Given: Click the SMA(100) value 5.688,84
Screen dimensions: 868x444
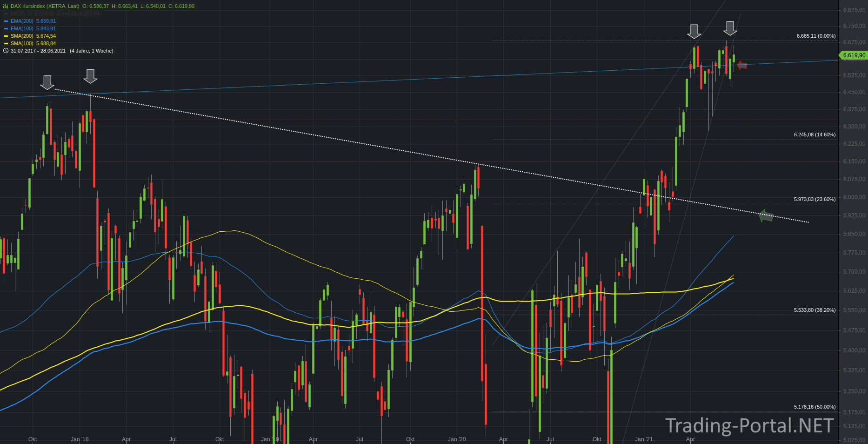Looking at the screenshot, I should point(46,43).
